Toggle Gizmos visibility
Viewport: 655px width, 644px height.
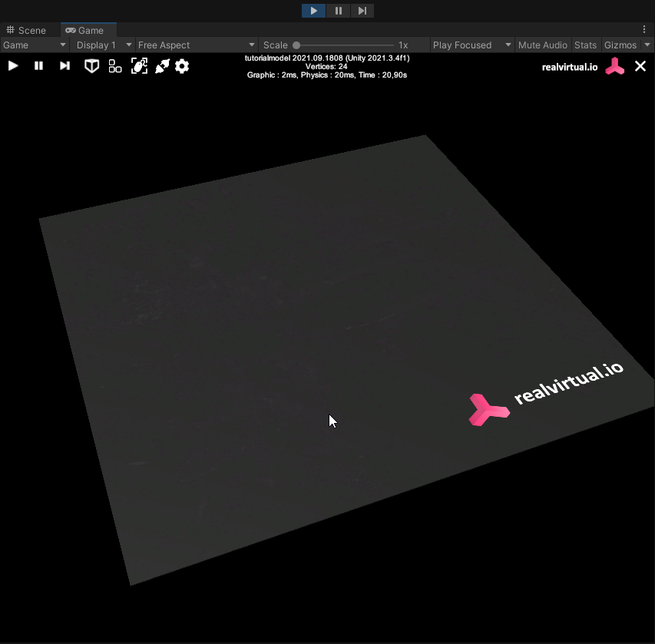(x=620, y=45)
